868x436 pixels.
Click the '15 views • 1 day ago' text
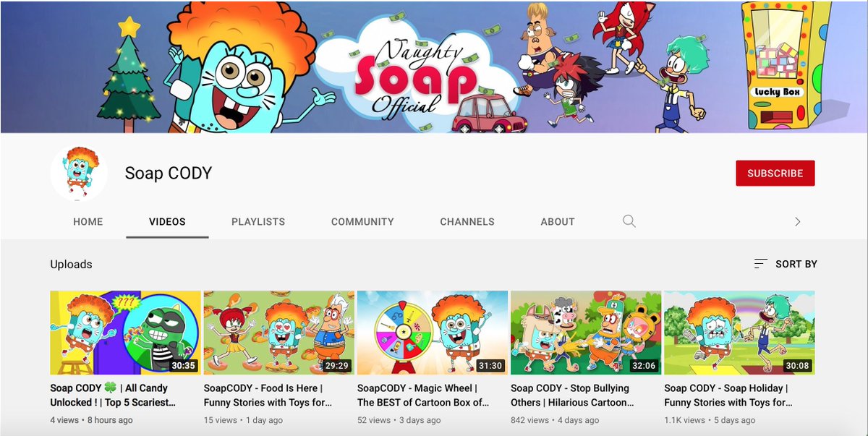pyautogui.click(x=243, y=420)
